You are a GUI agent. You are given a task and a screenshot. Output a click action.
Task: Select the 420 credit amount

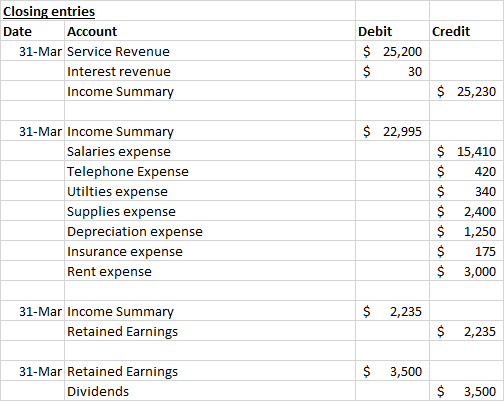pos(466,171)
